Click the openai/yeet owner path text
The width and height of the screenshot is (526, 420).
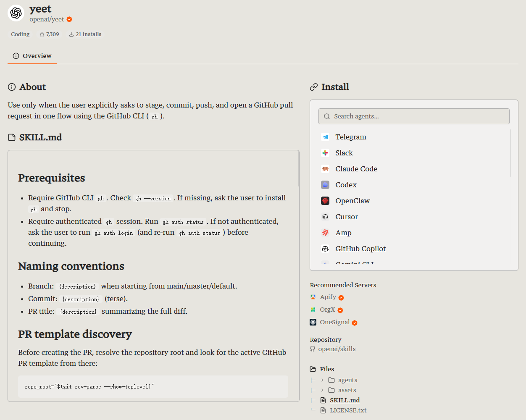[47, 19]
